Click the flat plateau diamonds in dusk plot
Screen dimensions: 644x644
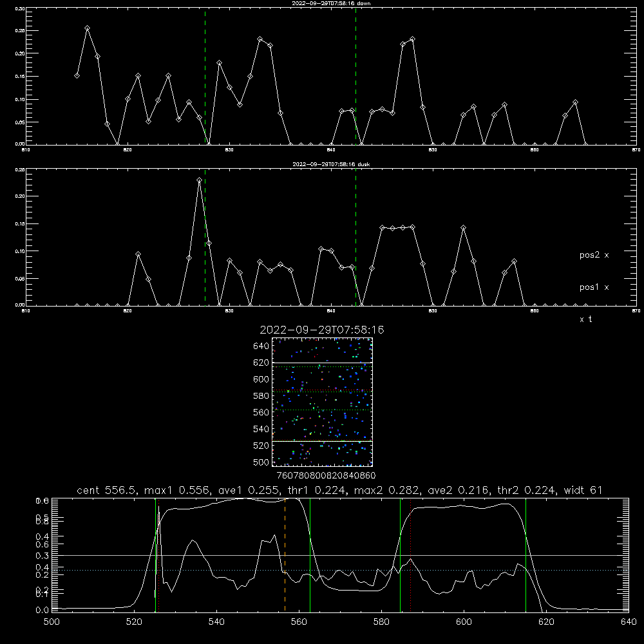point(397,227)
